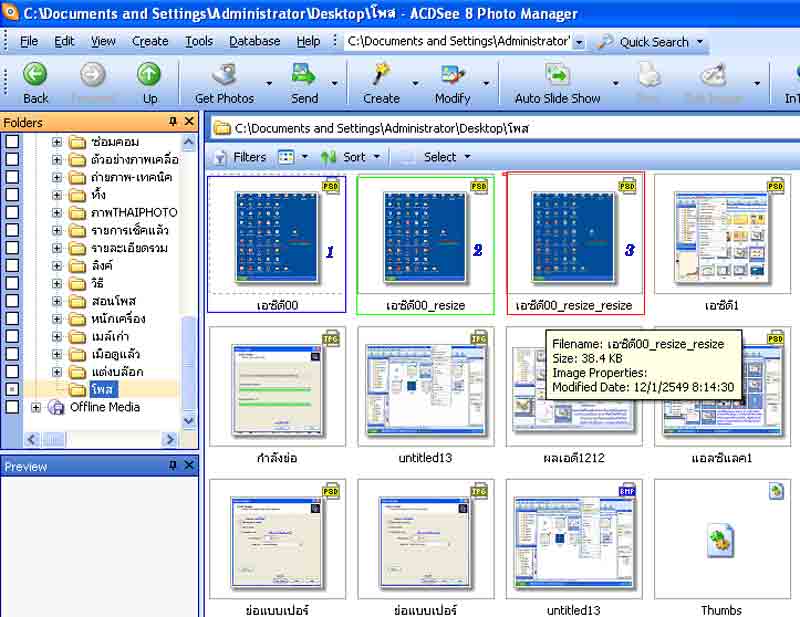
Task: Click the folder icon next to ทิ้ง
Action: [x=77, y=195]
